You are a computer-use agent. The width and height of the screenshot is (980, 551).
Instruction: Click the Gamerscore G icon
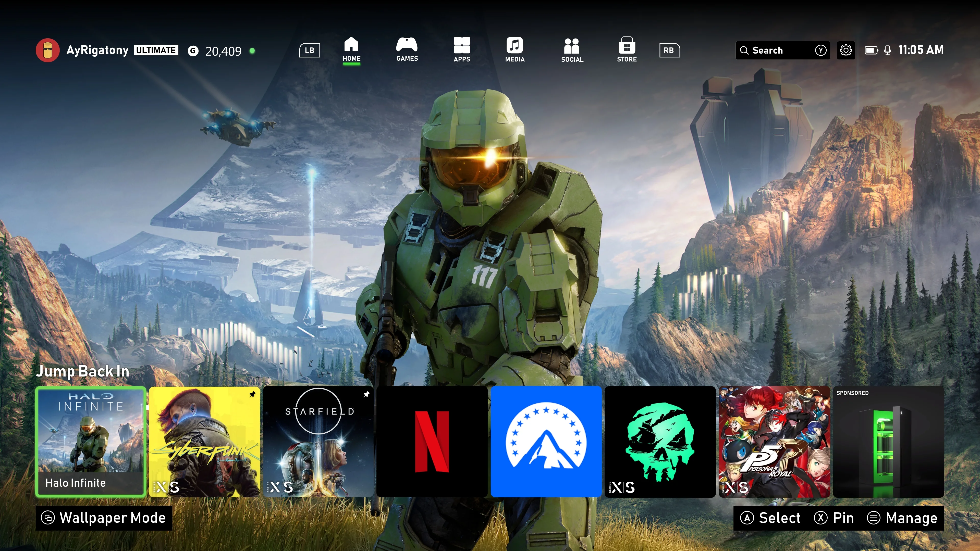[x=193, y=51]
